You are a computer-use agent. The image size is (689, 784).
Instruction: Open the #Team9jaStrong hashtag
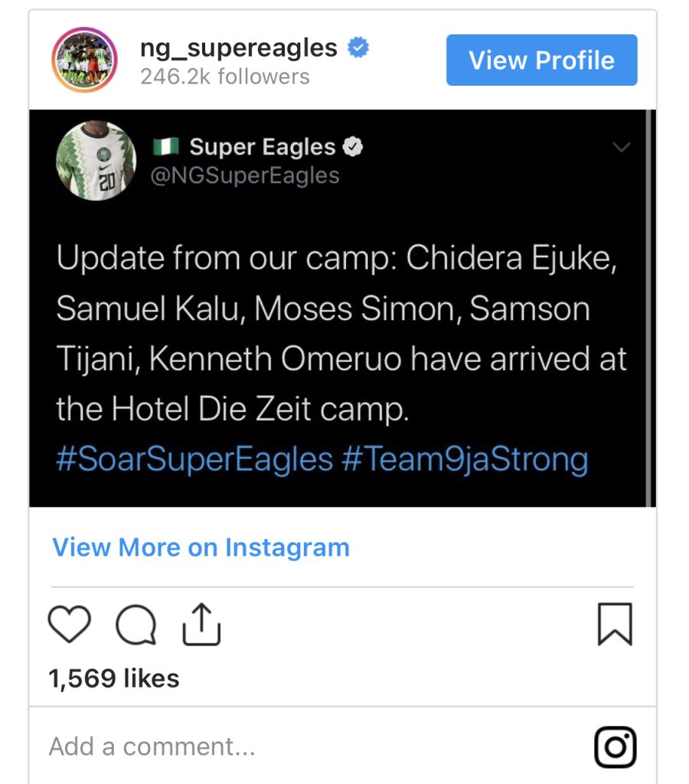pos(465,460)
